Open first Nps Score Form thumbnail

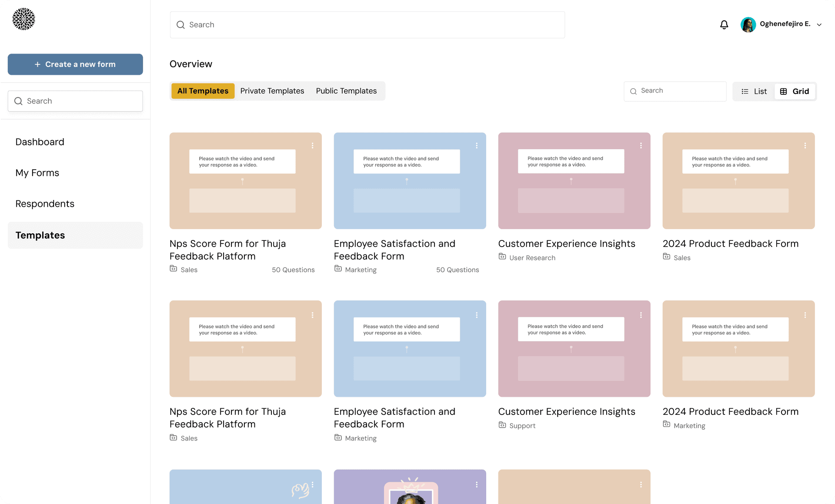coord(246,181)
